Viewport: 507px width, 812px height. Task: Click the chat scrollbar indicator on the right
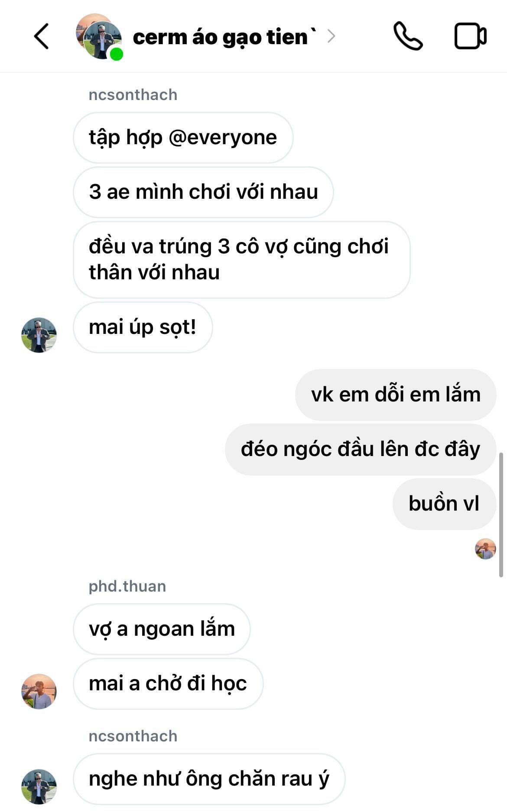pyautogui.click(x=501, y=515)
